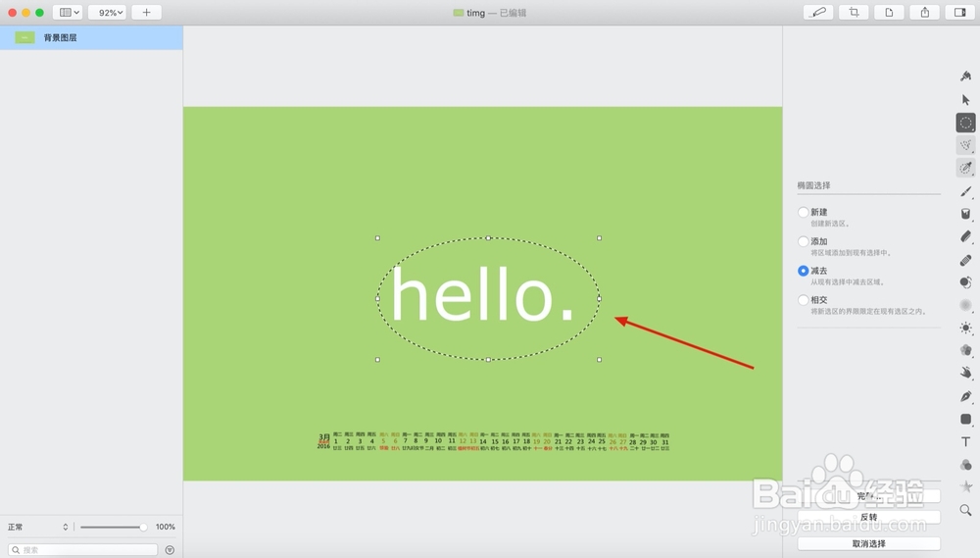The height and width of the screenshot is (558, 980).
Task: Toggle the right sidebar panel button
Action: (x=960, y=13)
